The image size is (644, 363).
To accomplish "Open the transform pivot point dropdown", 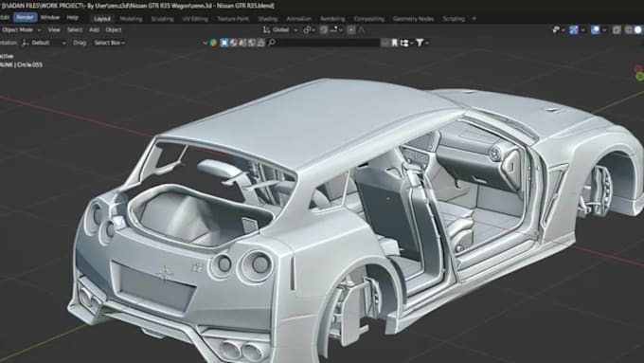I will click(x=310, y=30).
